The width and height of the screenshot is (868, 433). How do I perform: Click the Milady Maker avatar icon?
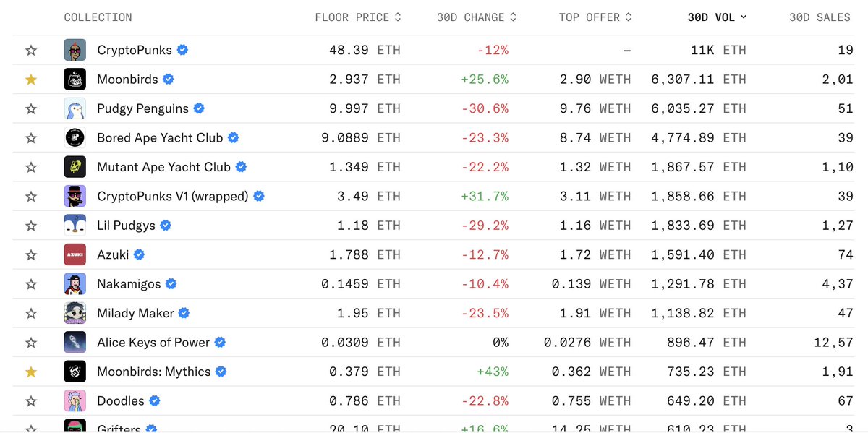point(75,313)
